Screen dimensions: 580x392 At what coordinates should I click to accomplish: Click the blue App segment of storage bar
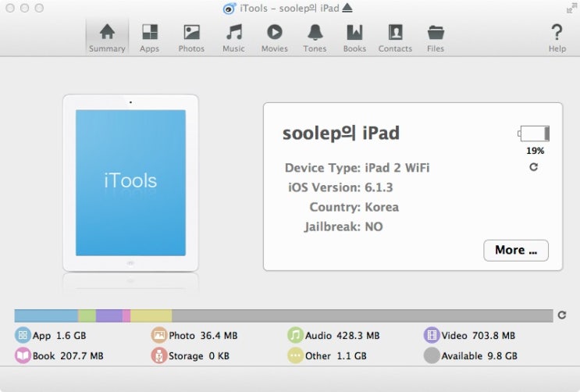coord(46,315)
